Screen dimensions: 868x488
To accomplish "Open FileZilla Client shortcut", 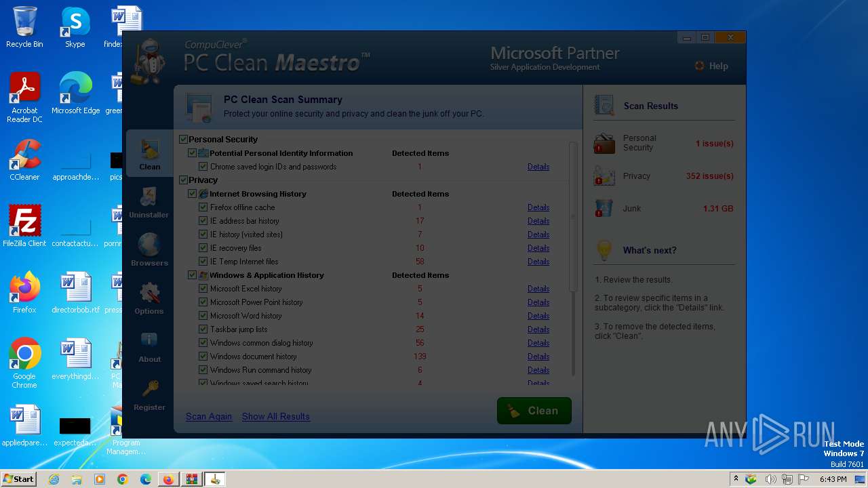I will (x=24, y=226).
